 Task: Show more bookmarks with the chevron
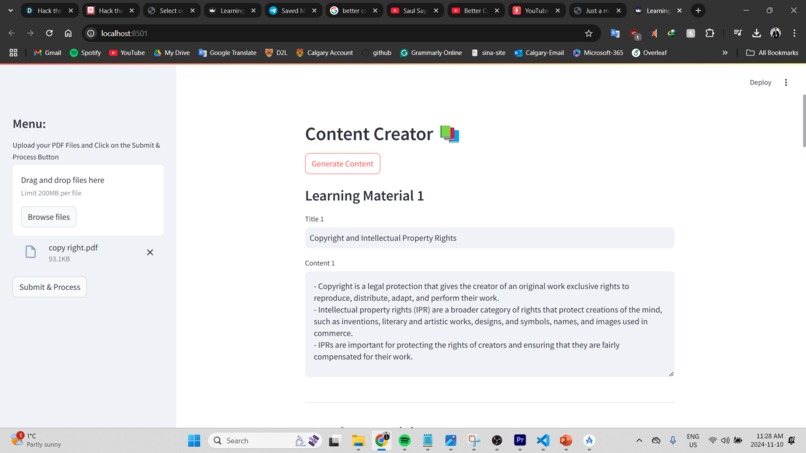(725, 52)
